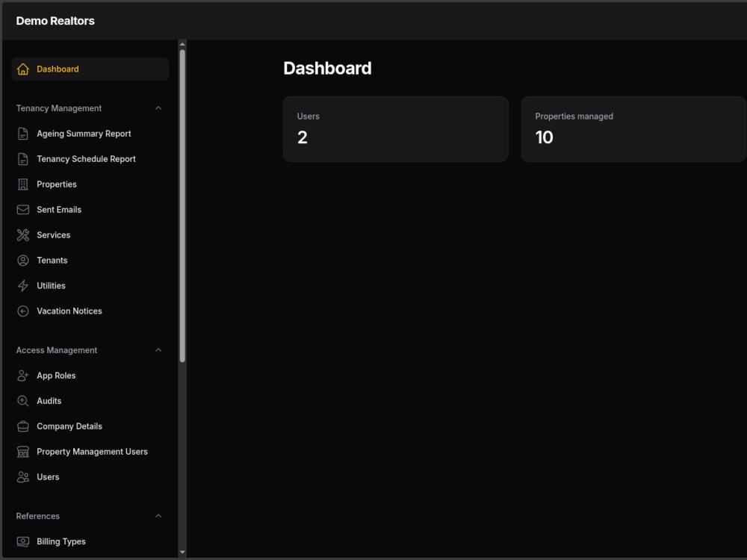Collapse the References section chevron
The image size is (747, 560).
[x=158, y=516]
